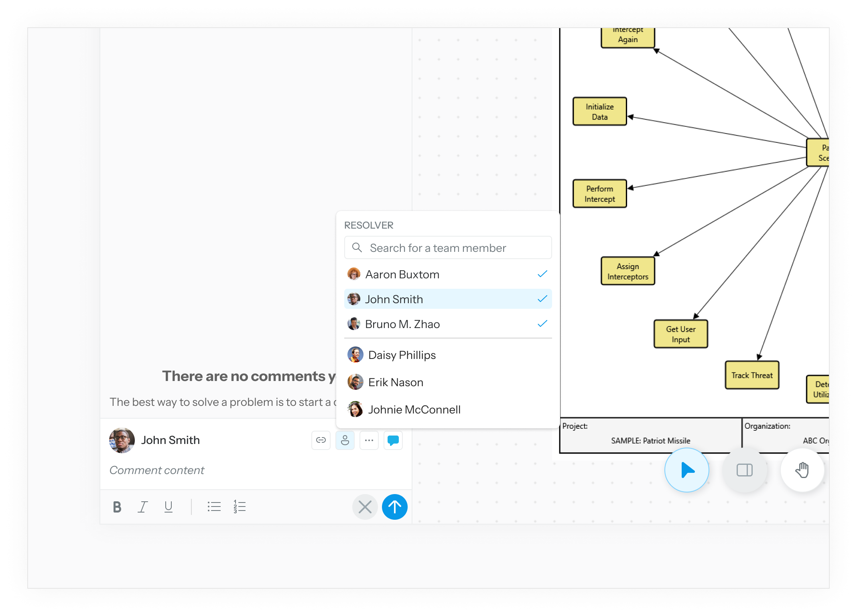Cancel the comment with X button

click(x=365, y=507)
